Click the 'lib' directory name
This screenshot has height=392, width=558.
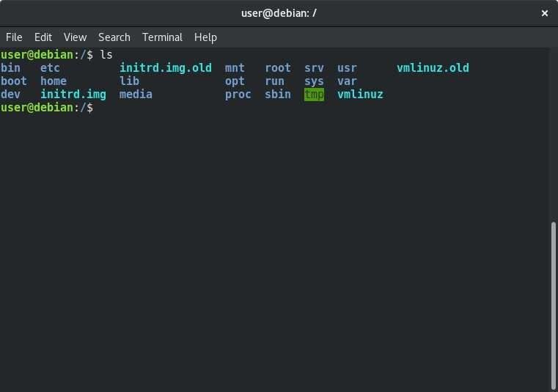(129, 81)
